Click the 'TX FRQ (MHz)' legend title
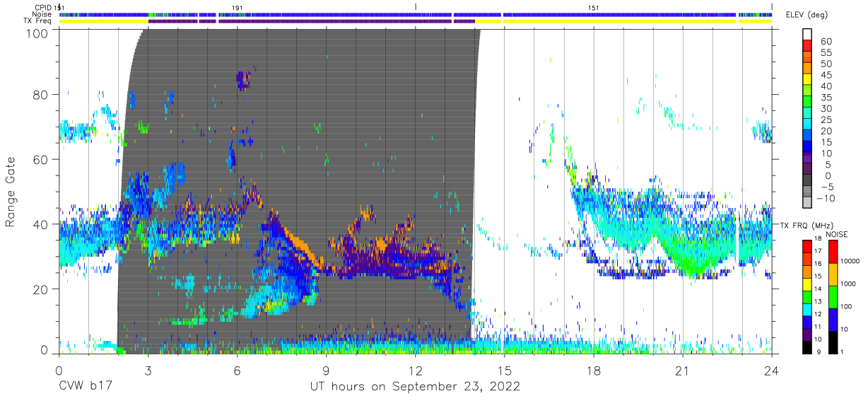The image size is (868, 401). 805,226
